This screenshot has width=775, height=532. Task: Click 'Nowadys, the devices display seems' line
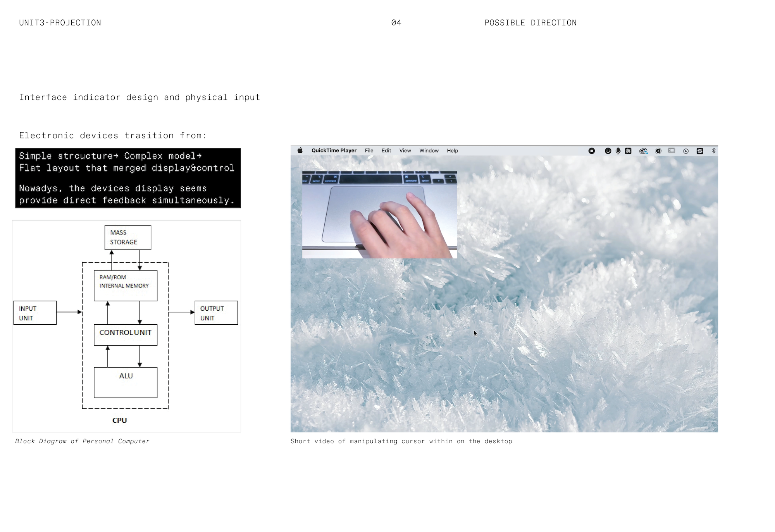point(113,188)
